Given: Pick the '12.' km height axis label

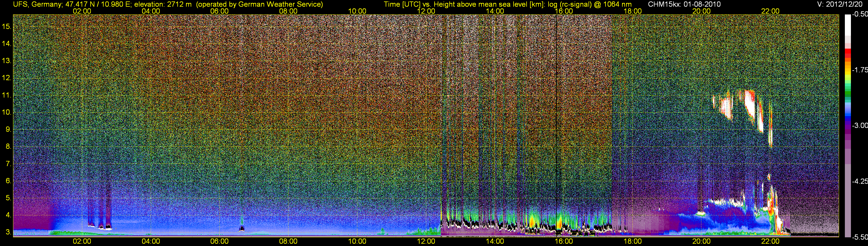Looking at the screenshot, I should click(x=6, y=78).
